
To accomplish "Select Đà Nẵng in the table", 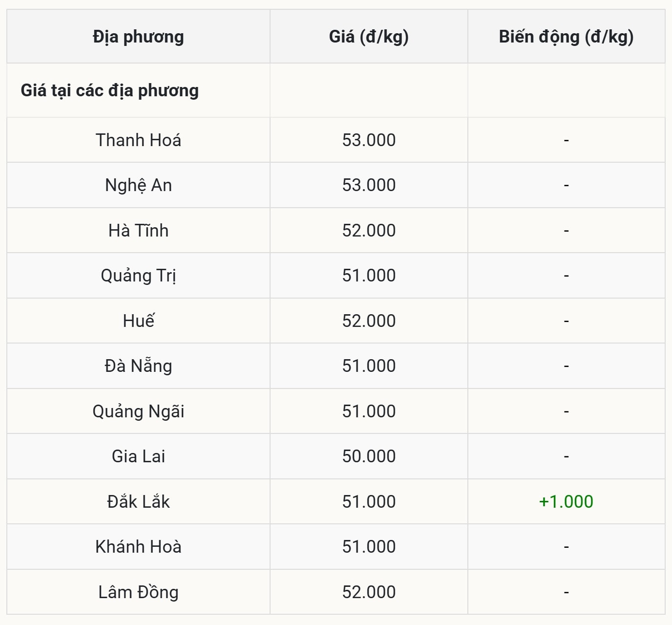I will tap(138, 366).
